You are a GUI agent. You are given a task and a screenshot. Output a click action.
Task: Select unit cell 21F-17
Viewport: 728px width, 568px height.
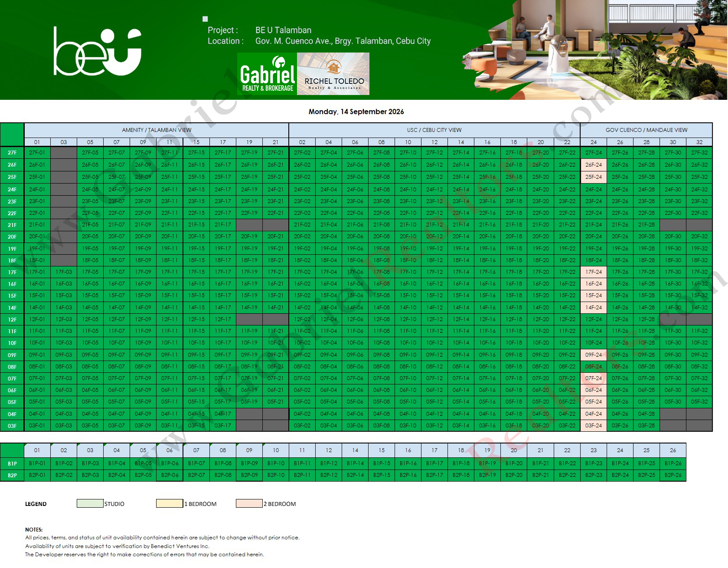click(x=222, y=225)
